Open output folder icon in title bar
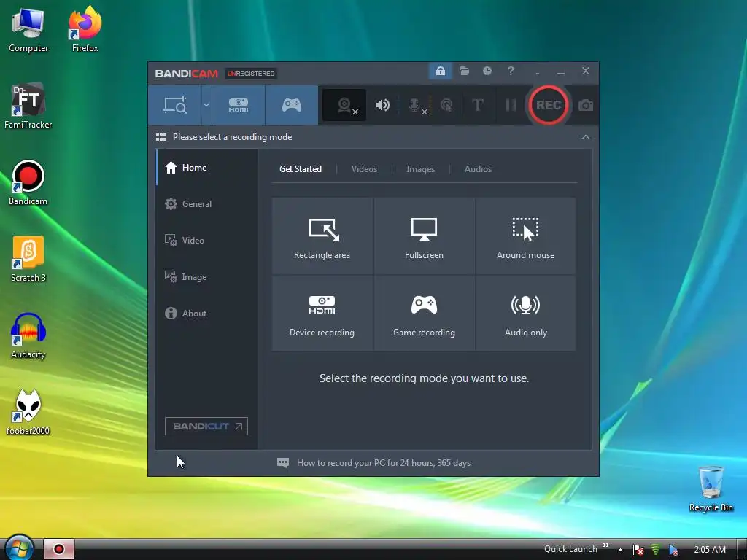Screen dimensions: 747x560 (464, 71)
